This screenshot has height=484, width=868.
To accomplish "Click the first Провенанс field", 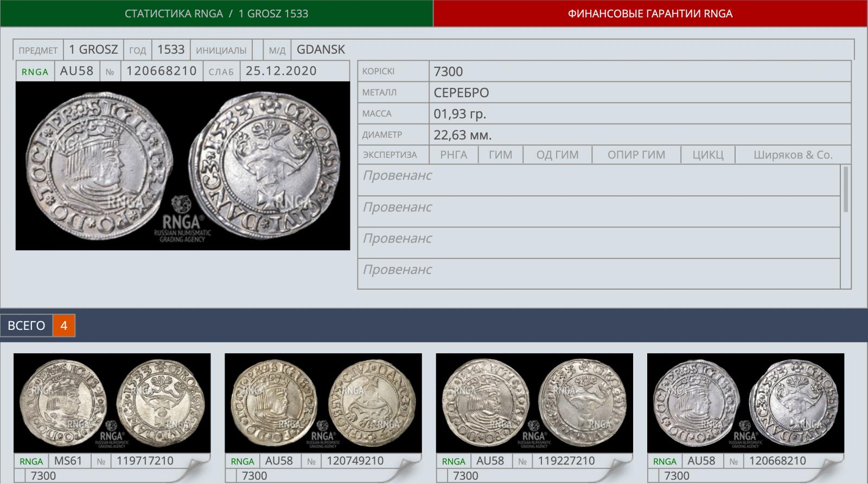I will click(599, 180).
